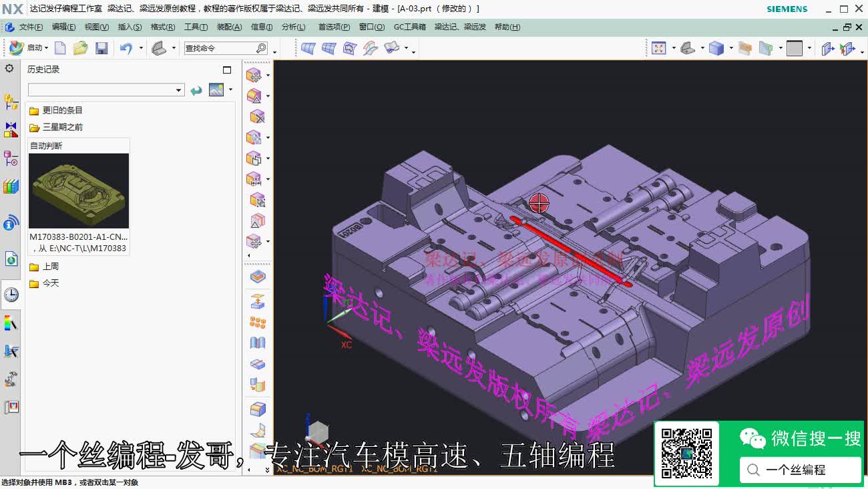Click the resource bar settings gear icon

(x=9, y=69)
